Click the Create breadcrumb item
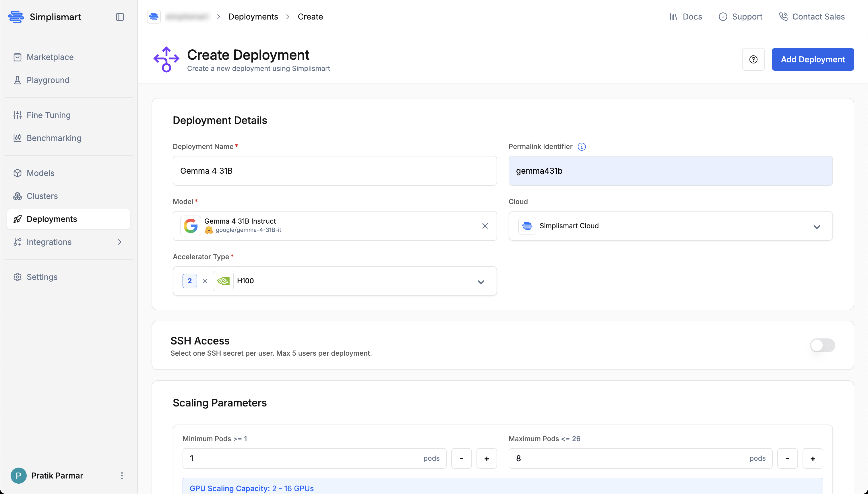The height and width of the screenshot is (494, 868). tap(310, 17)
